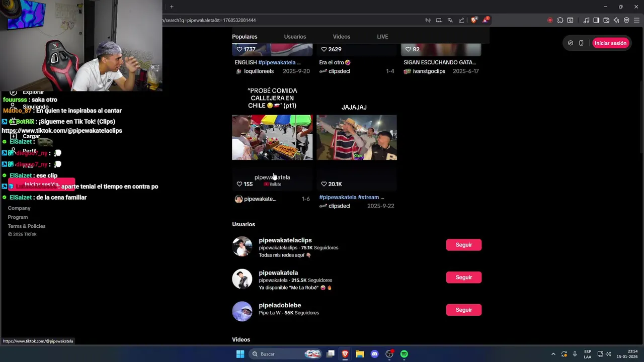Open Spotify from the taskbar

(404, 354)
